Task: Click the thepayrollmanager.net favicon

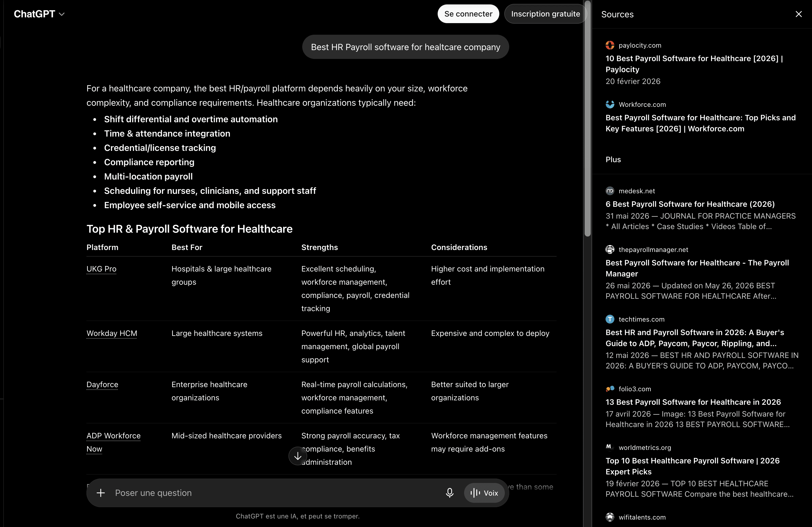Action: (610, 249)
